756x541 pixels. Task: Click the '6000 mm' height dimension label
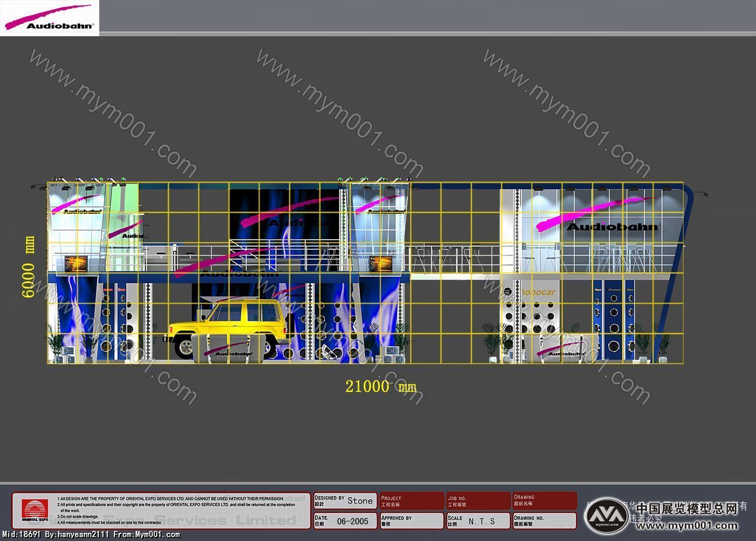pyautogui.click(x=28, y=267)
